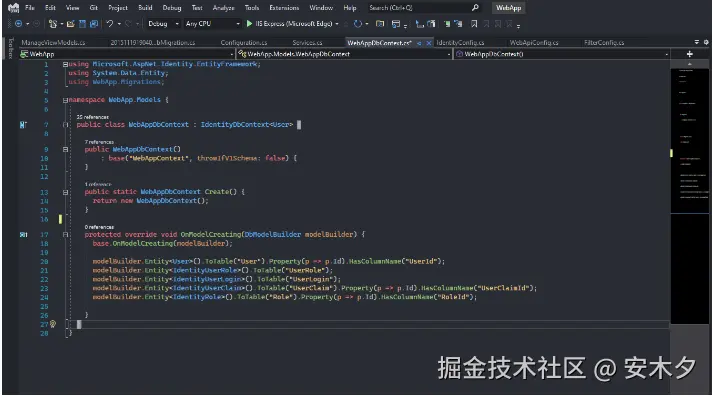Pin the WebAppDbContext.cs tab
The width and height of the screenshot is (713, 397).
(419, 43)
